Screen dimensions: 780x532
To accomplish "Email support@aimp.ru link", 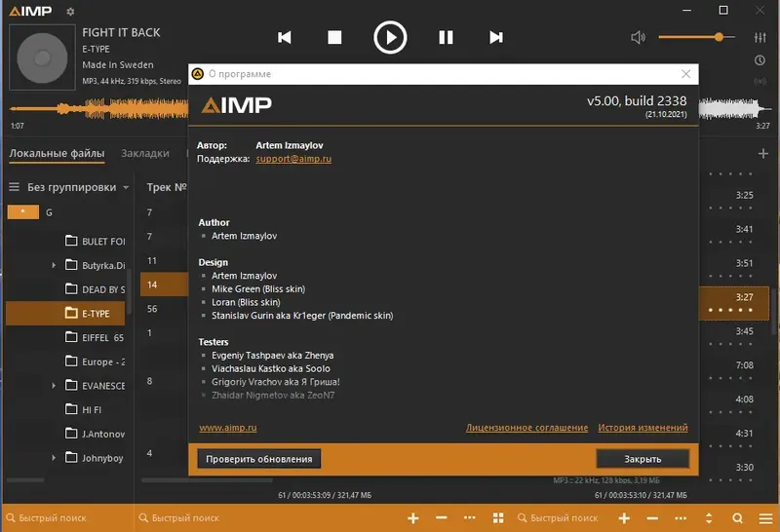I will 293,159.
